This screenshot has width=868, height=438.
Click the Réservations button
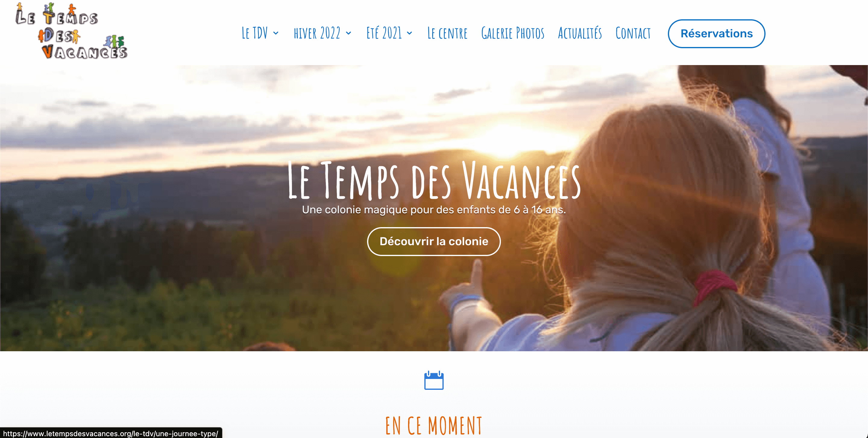(x=716, y=34)
